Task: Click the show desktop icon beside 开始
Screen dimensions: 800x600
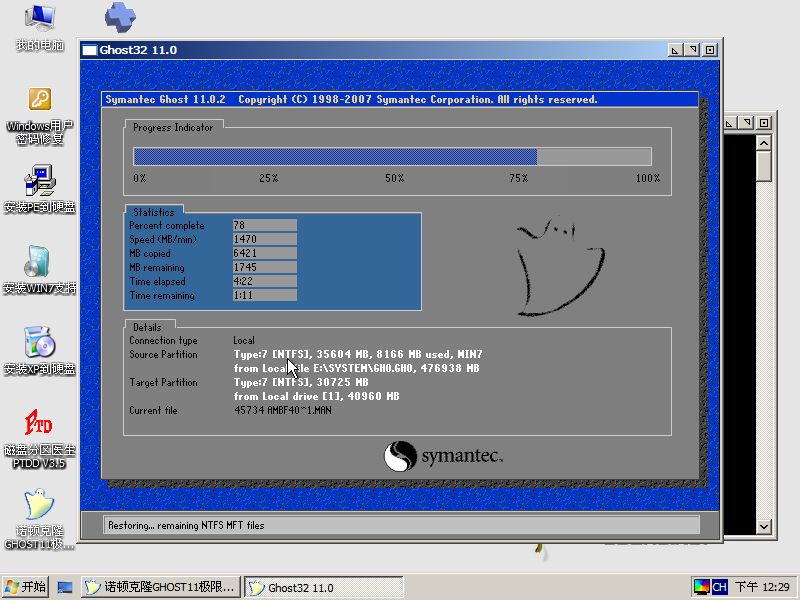Action: (x=65, y=587)
